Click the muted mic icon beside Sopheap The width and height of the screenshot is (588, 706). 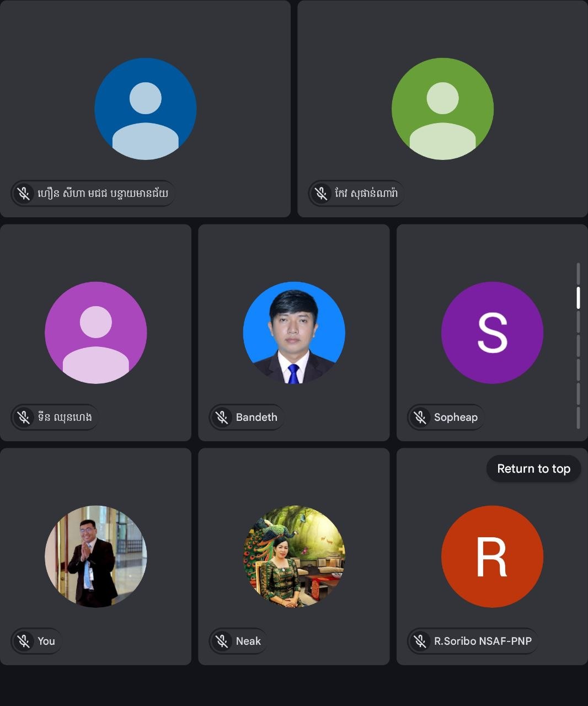pyautogui.click(x=420, y=417)
